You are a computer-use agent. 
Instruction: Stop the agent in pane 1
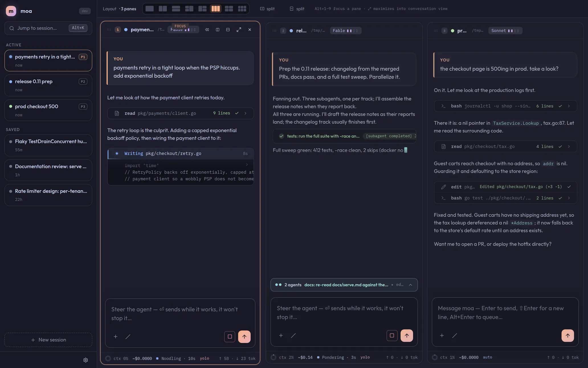[230, 337]
